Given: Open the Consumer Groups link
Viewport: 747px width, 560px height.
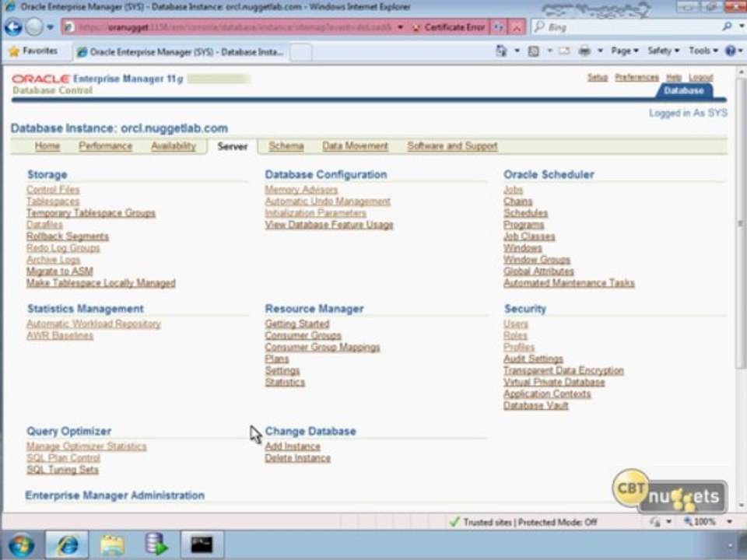Looking at the screenshot, I should click(303, 335).
